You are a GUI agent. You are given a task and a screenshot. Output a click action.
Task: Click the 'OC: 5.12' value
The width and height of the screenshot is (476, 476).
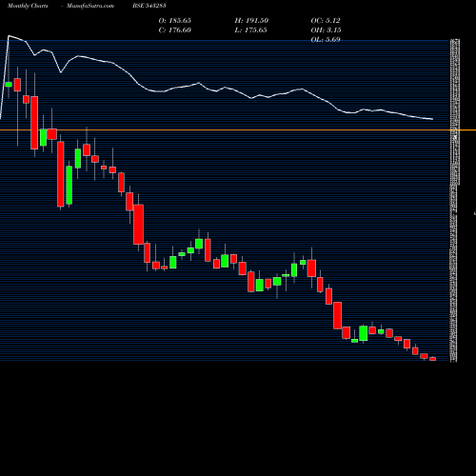pyautogui.click(x=326, y=21)
